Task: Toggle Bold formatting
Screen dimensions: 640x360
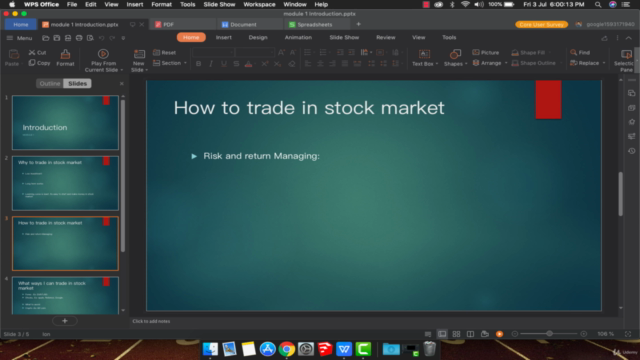Action: [198, 64]
